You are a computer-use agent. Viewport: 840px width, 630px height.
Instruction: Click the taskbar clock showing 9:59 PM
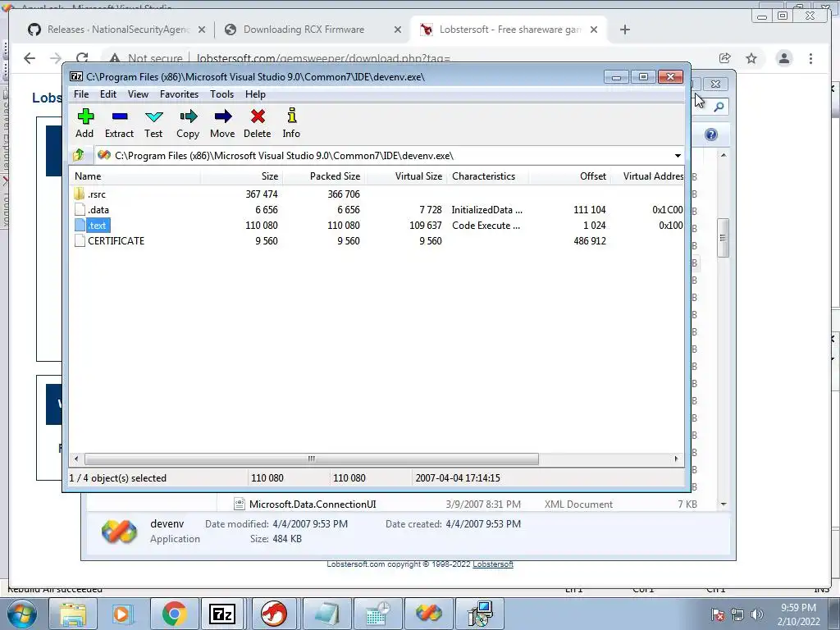798,614
